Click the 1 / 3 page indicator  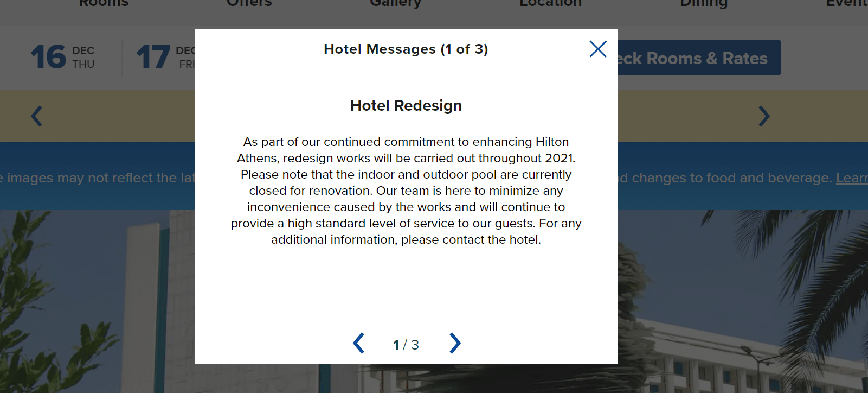406,343
